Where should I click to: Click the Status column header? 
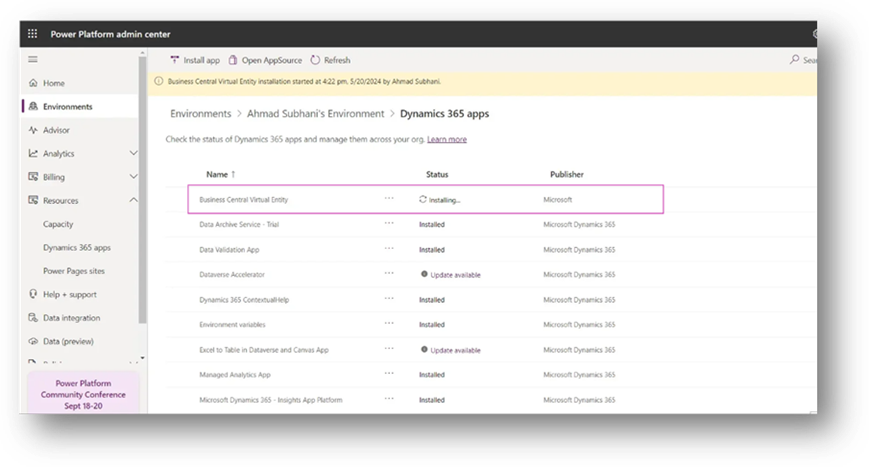[x=437, y=174]
